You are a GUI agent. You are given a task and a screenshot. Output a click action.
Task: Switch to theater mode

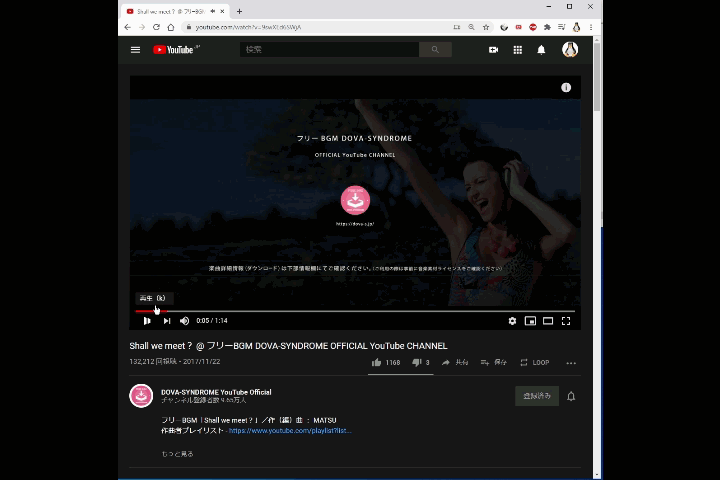pyautogui.click(x=548, y=321)
